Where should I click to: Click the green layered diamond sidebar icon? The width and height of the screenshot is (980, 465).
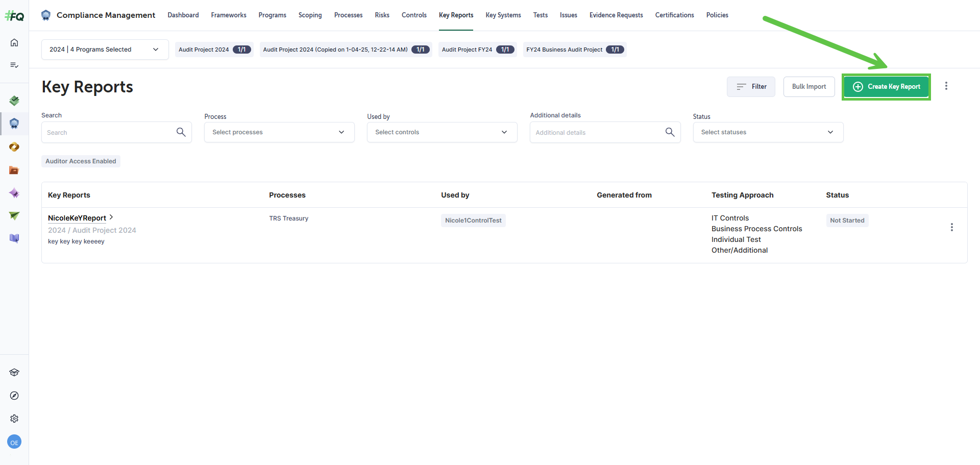tap(14, 101)
